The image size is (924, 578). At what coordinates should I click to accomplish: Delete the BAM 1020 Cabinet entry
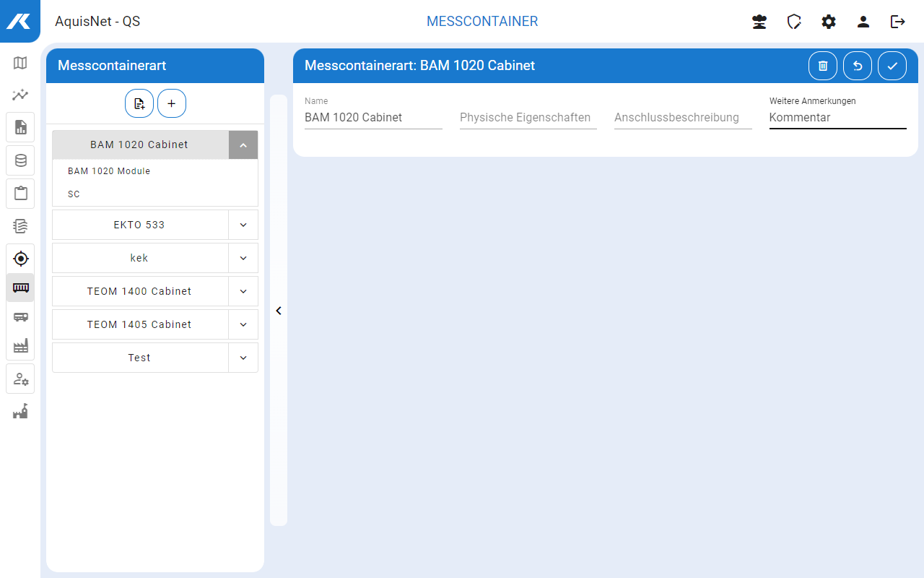pos(823,66)
